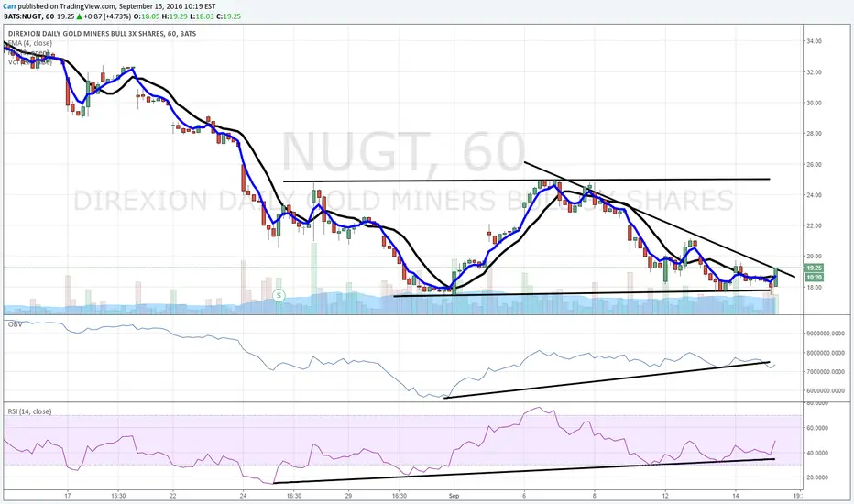Click the RSI axis value "40.0000"
This screenshot has height=504, width=854.
[x=818, y=453]
